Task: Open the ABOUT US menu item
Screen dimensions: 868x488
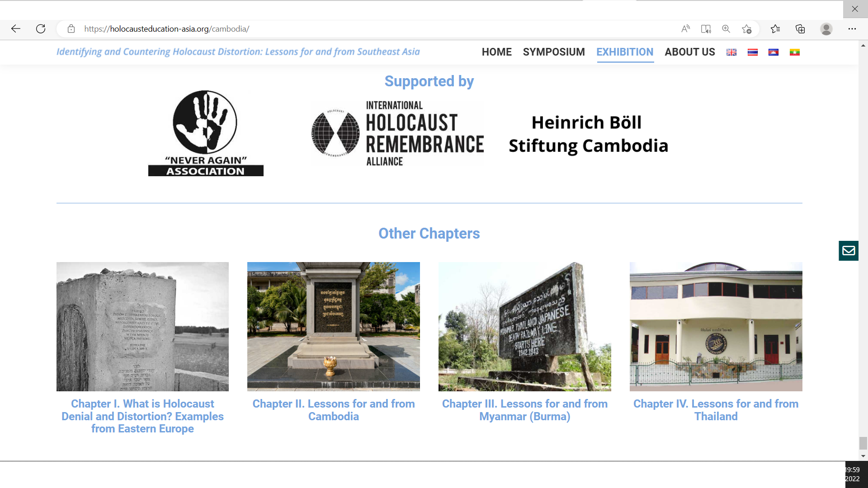Action: (690, 52)
